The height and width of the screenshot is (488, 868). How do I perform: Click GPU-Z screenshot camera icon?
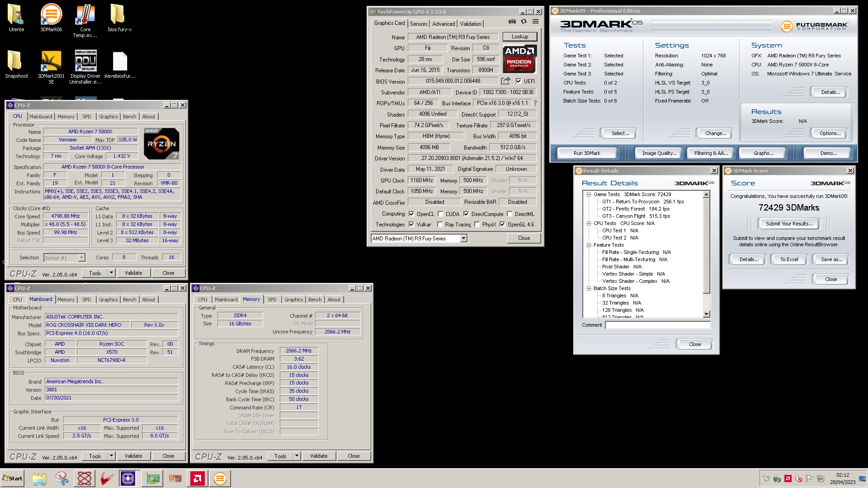click(x=512, y=21)
